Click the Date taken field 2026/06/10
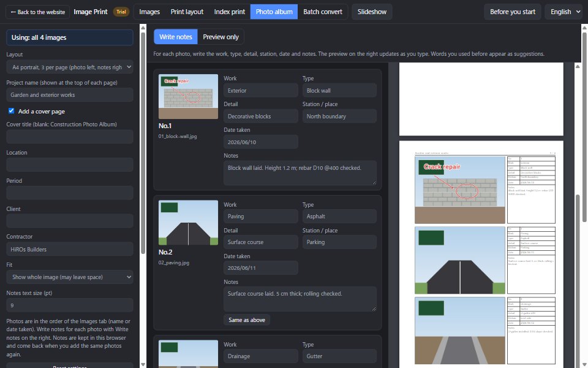Viewport: 588px width, 368px height. tap(261, 142)
